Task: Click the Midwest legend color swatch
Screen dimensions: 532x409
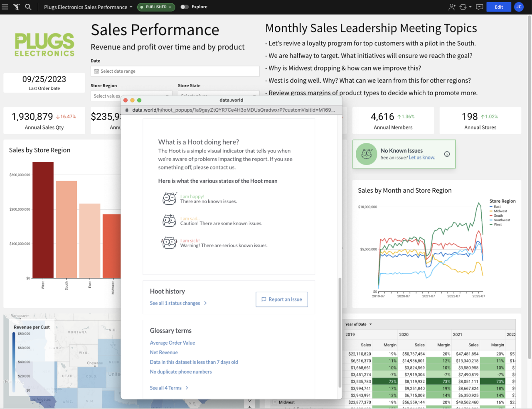Action: pyautogui.click(x=491, y=211)
